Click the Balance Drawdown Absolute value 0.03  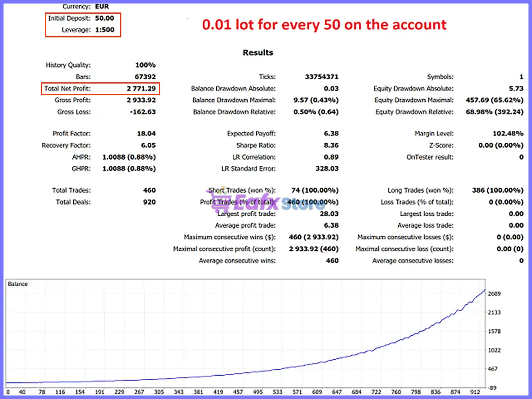(331, 89)
